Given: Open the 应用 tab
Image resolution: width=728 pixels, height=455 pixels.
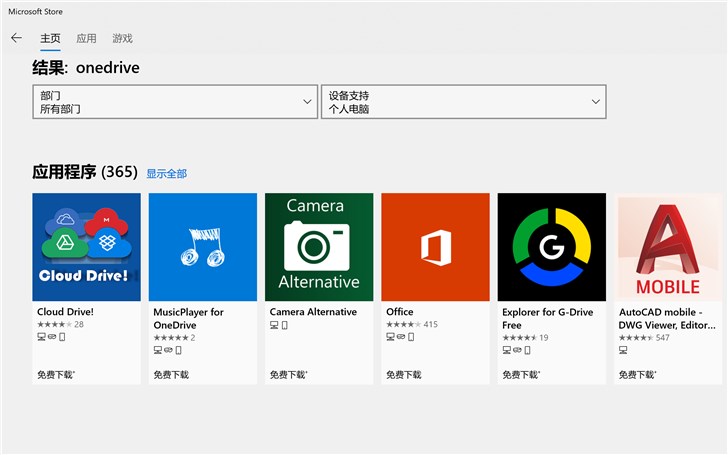Looking at the screenshot, I should (86, 38).
